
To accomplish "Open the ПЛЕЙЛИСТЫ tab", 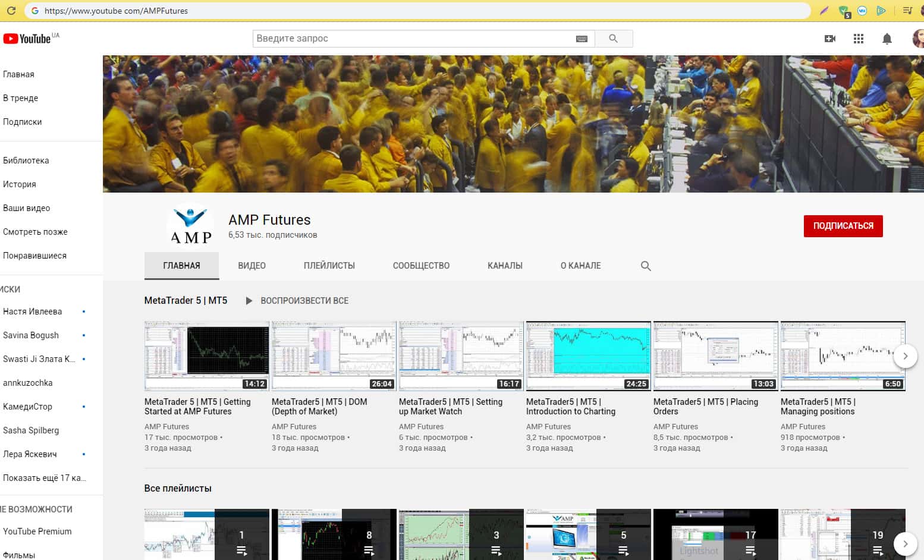I will [x=329, y=266].
